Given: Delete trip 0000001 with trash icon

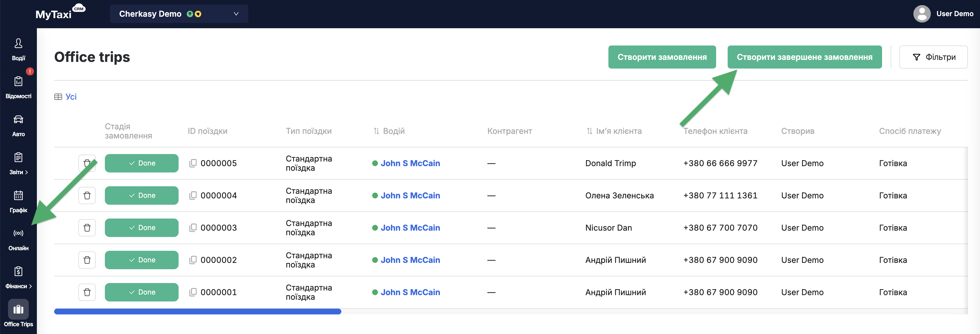Looking at the screenshot, I should 87,292.
